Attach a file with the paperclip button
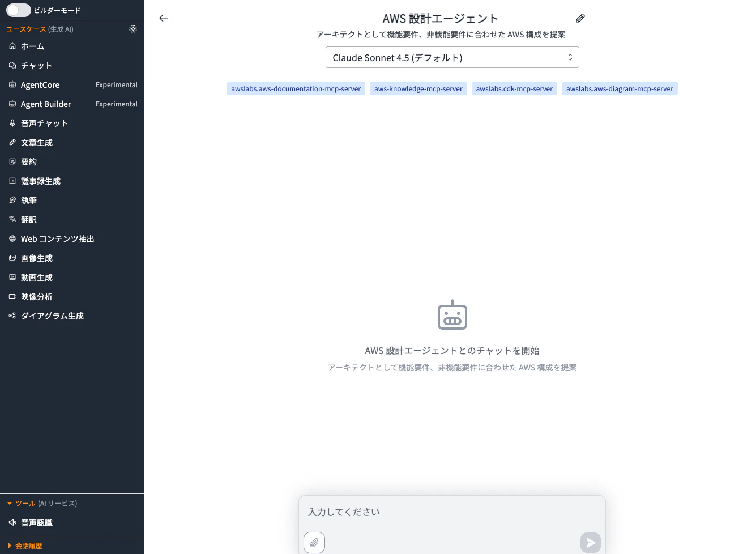Viewport: 756px width, 554px height. 314,543
